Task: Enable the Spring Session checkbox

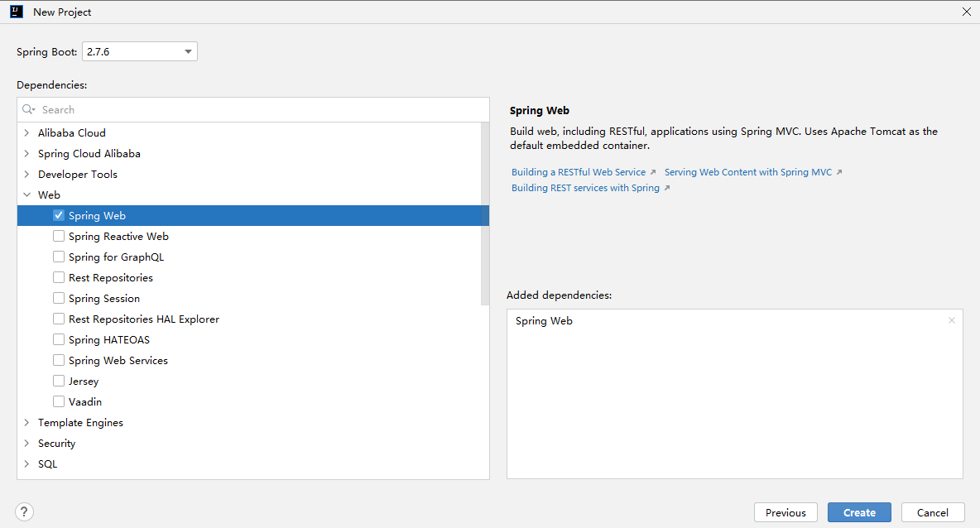Action: point(59,298)
